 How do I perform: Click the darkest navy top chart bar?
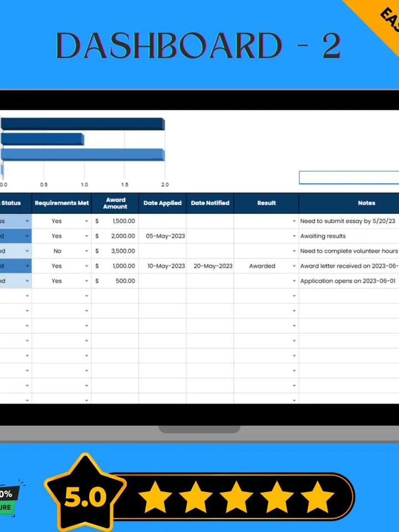[83, 124]
